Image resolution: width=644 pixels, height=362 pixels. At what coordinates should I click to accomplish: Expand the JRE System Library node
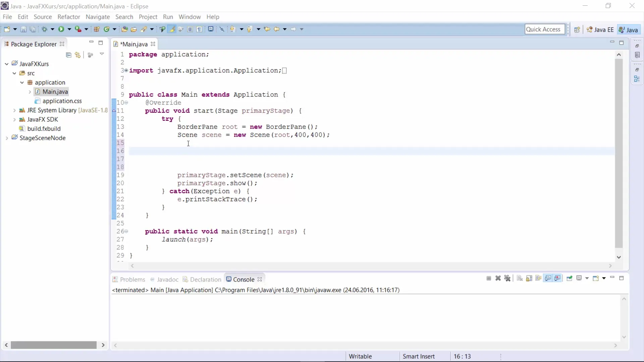coord(14,110)
